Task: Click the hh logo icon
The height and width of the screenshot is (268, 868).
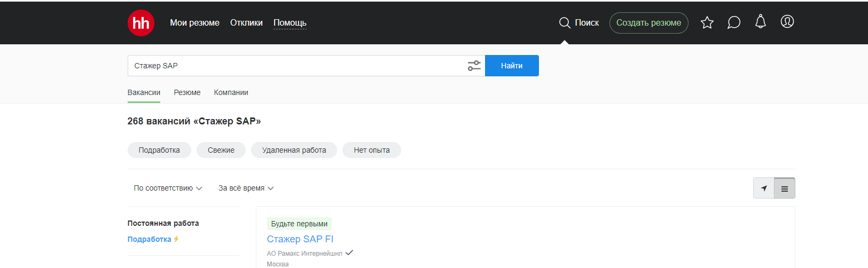Action: pos(141,23)
